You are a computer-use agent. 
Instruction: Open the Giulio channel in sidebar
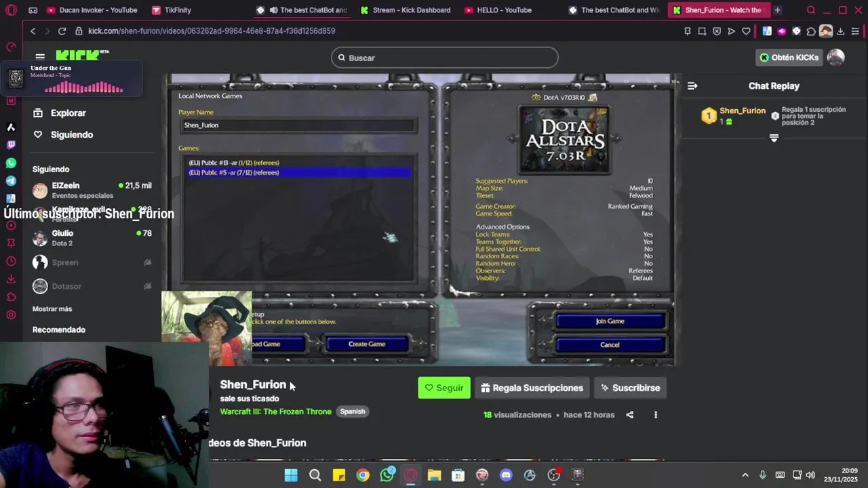(x=92, y=238)
